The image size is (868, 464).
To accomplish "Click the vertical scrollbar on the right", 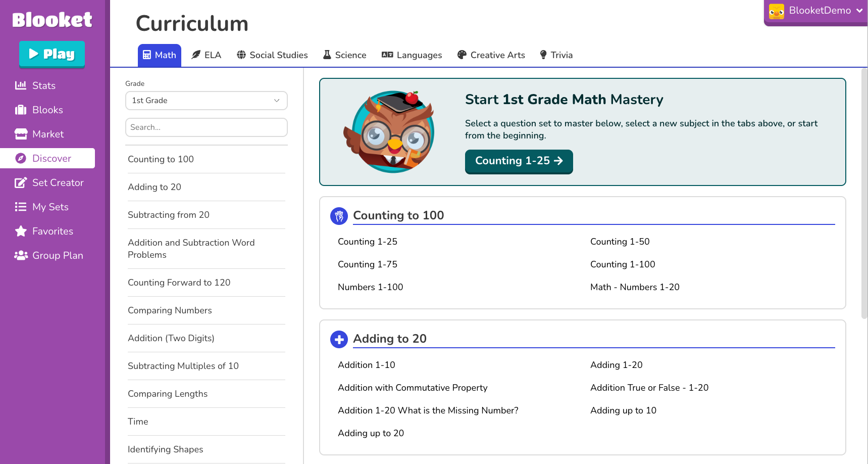I will tap(864, 192).
